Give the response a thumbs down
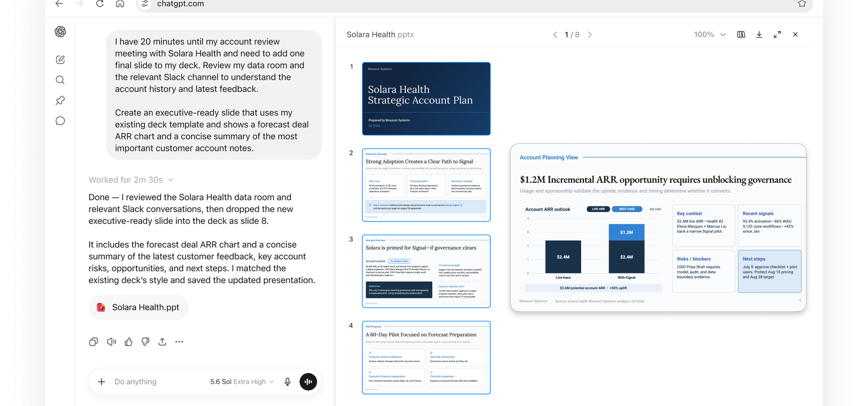Image resolution: width=868 pixels, height=406 pixels. (145, 342)
